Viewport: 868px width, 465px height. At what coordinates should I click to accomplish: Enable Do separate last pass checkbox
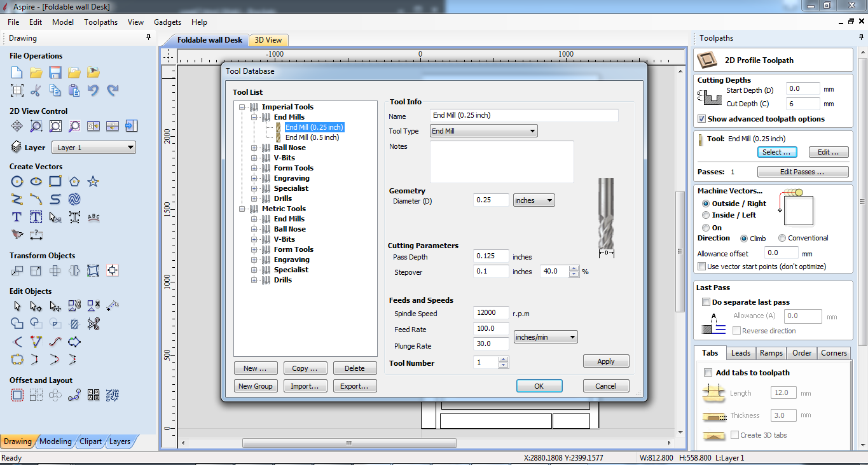coord(706,302)
